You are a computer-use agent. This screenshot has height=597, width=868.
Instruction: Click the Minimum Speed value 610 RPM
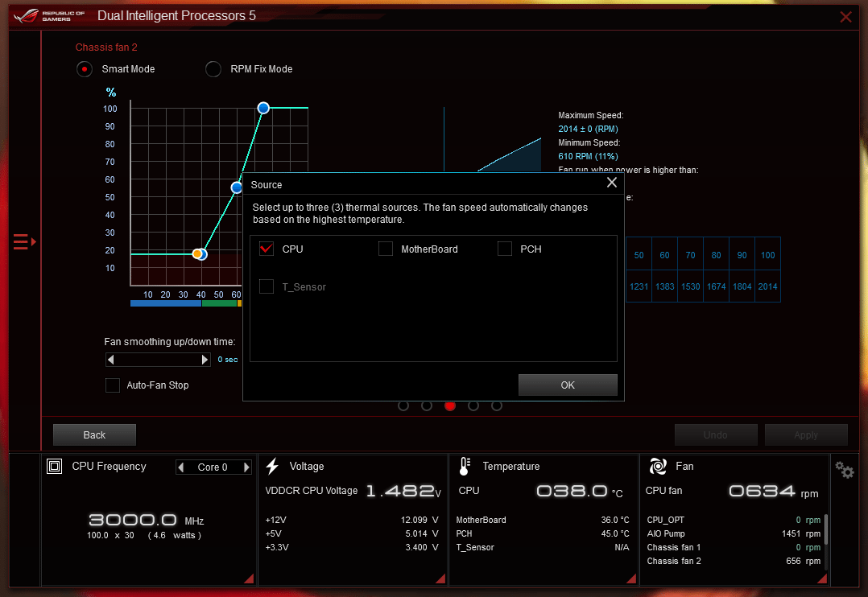pyautogui.click(x=588, y=157)
